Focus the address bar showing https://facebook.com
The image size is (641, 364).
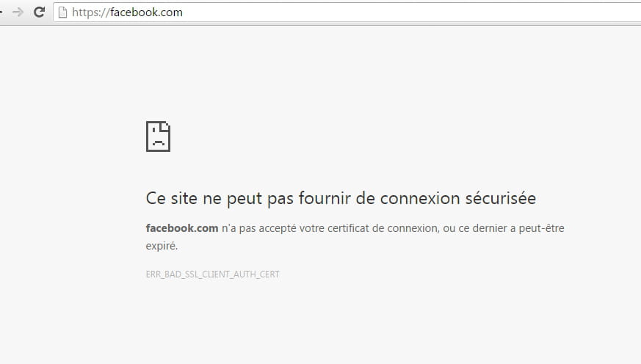coord(347,12)
